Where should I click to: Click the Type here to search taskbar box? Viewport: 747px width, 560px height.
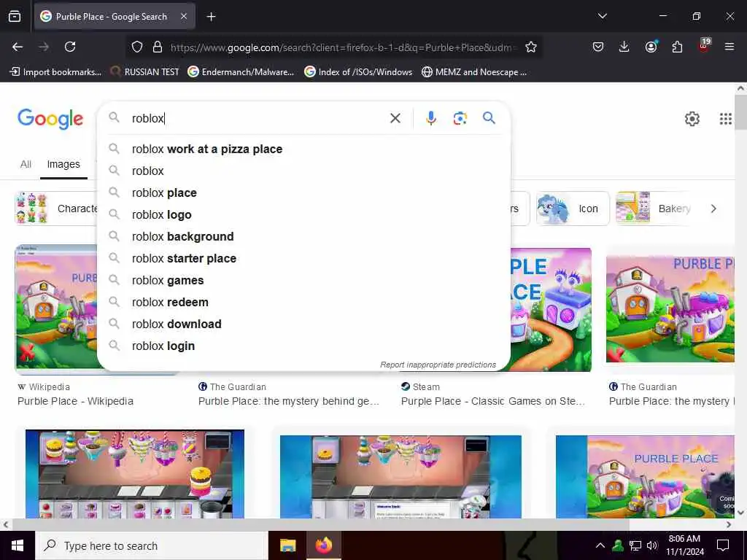(x=152, y=545)
